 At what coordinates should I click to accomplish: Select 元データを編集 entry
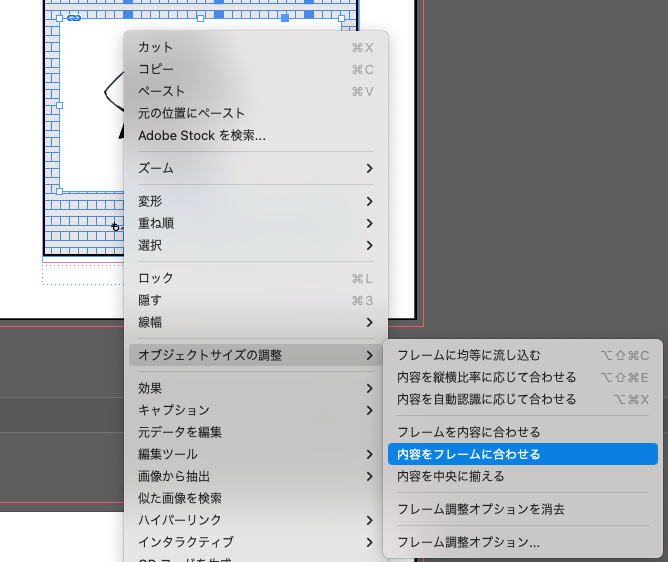[x=256, y=432]
